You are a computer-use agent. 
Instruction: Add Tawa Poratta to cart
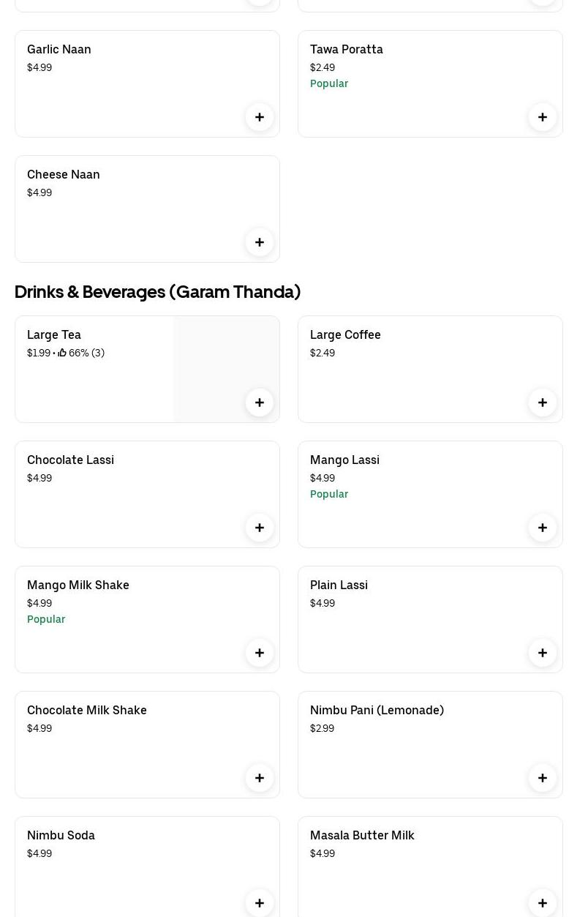pos(543,117)
